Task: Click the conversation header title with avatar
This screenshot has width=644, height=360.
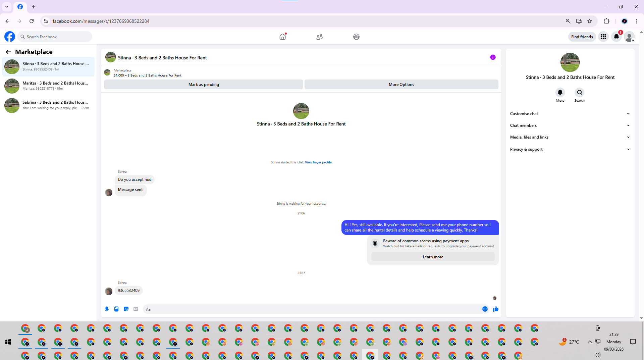Action: click(x=156, y=57)
